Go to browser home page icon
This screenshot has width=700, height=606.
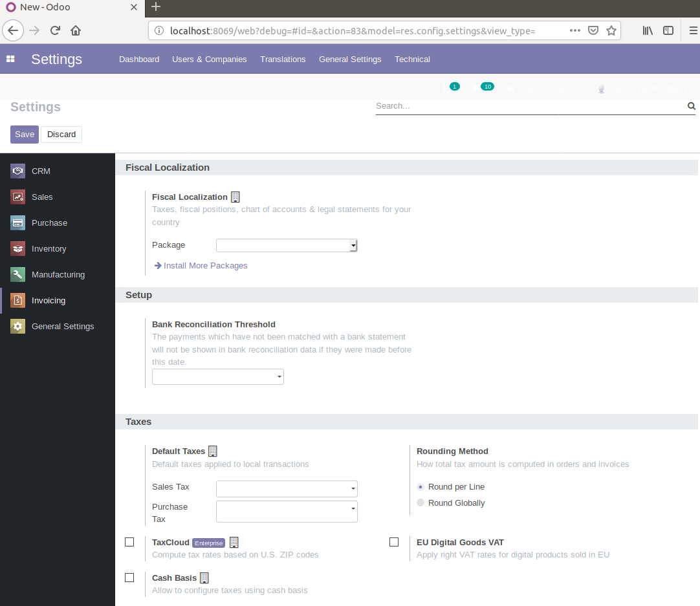[76, 30]
